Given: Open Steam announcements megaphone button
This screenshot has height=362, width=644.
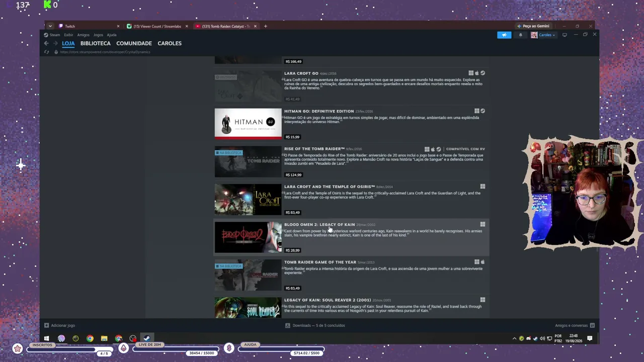Looking at the screenshot, I should pos(504,35).
